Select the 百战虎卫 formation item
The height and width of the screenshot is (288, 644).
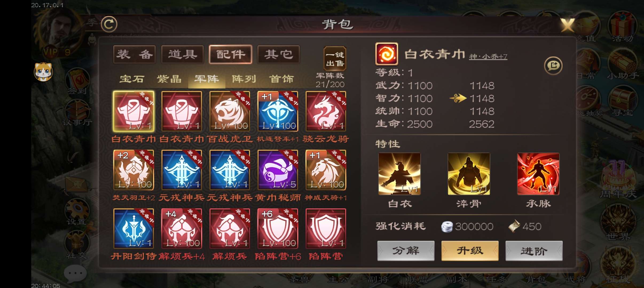[230, 111]
